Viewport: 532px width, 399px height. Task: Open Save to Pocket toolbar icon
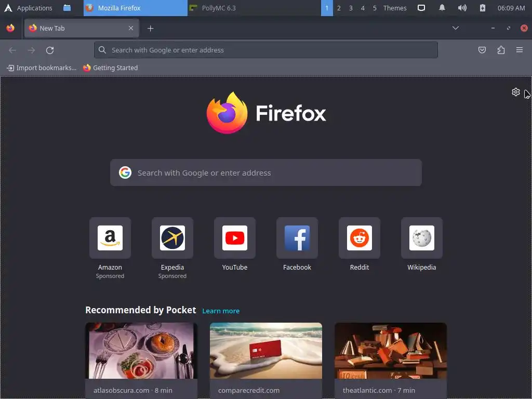(482, 50)
